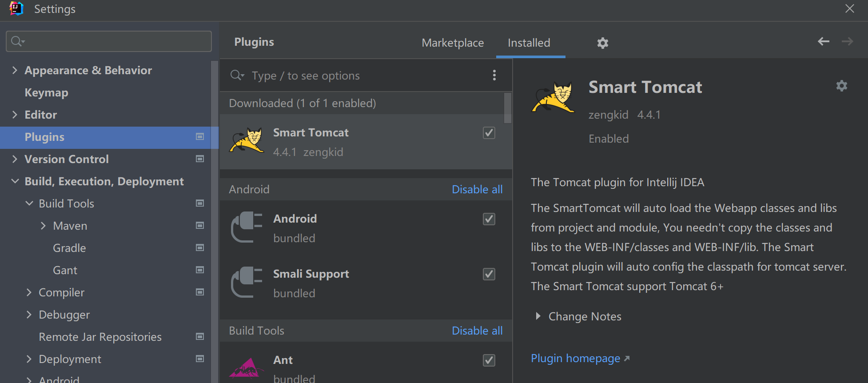
Task: Click the IntelliJ IDEA logo in title bar
Action: pos(16,8)
